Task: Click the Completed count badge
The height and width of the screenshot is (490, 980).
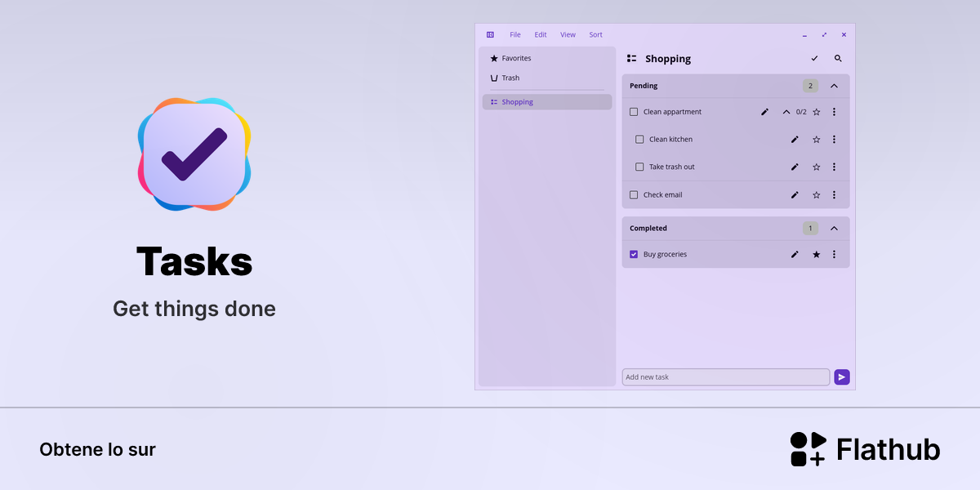Action: (810, 229)
